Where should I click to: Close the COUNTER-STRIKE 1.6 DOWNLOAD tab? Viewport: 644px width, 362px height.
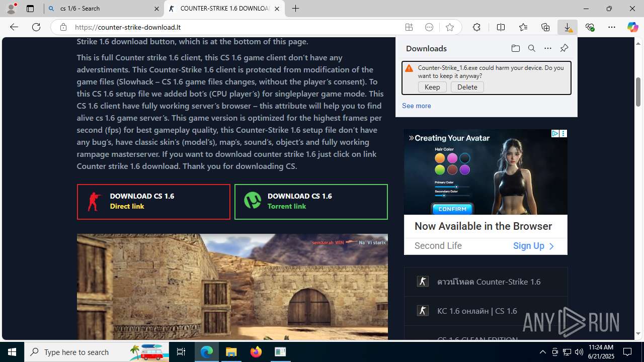click(x=277, y=9)
